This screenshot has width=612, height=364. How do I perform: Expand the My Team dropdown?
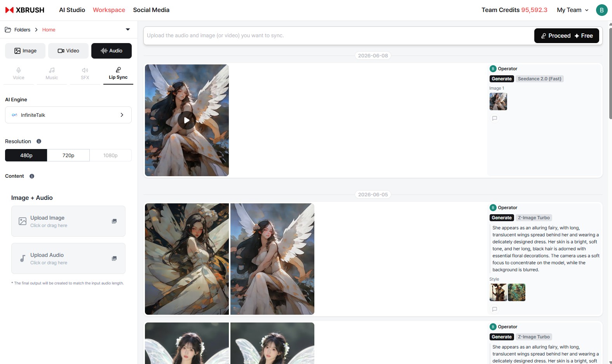[x=573, y=10]
